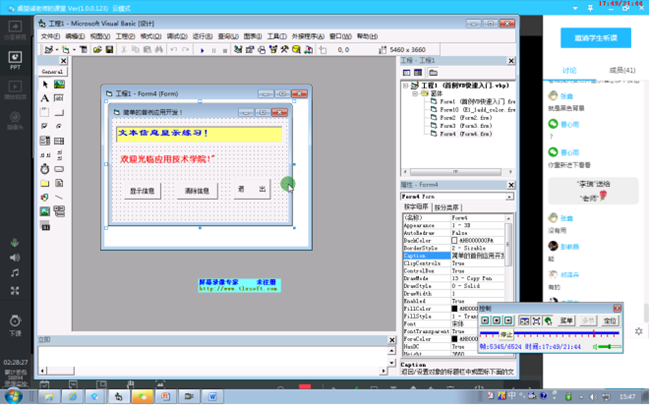Click the 下课 button in the sidebar
The height and width of the screenshot is (406, 650).
click(15, 325)
